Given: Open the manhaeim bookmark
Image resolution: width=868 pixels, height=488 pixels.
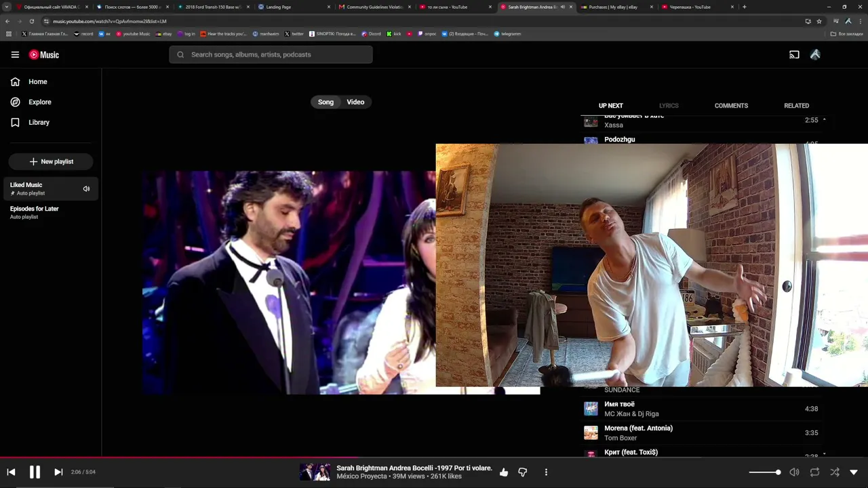Looking at the screenshot, I should click(266, 34).
